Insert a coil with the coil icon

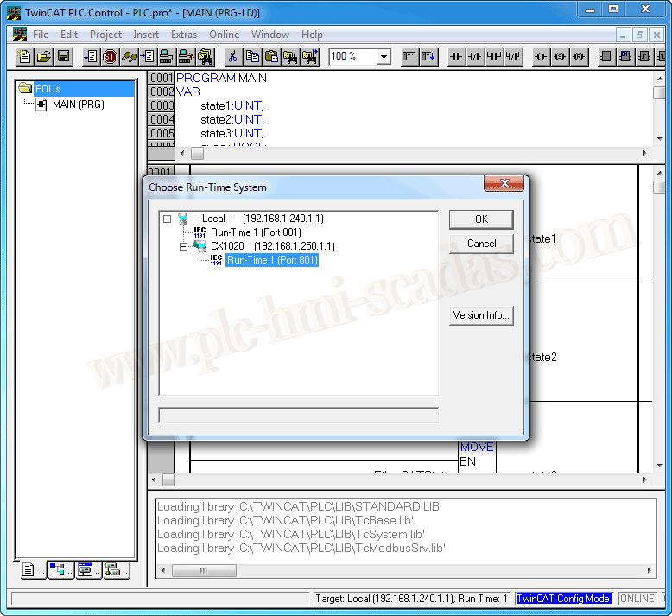542,57
